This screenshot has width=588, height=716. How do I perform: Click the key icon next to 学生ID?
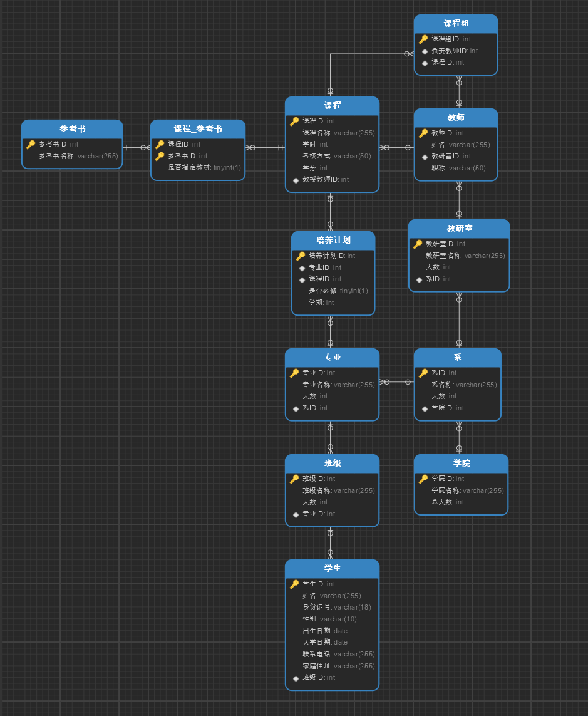click(294, 584)
